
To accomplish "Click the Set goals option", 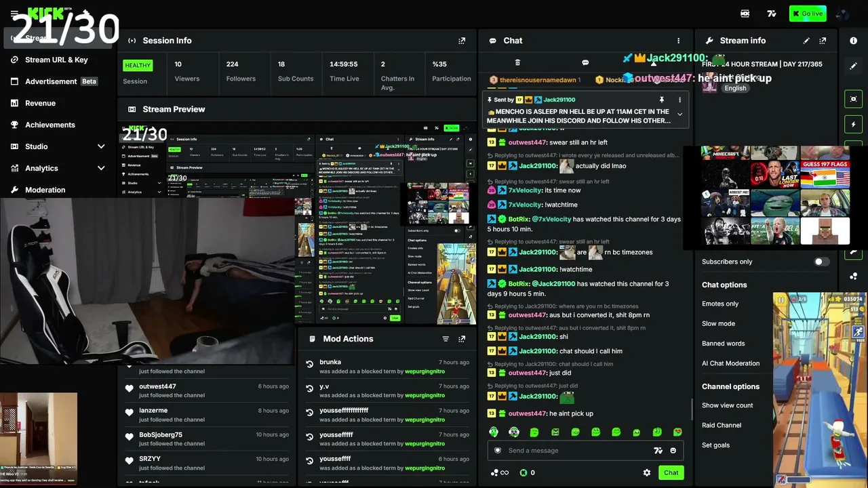I will [715, 445].
